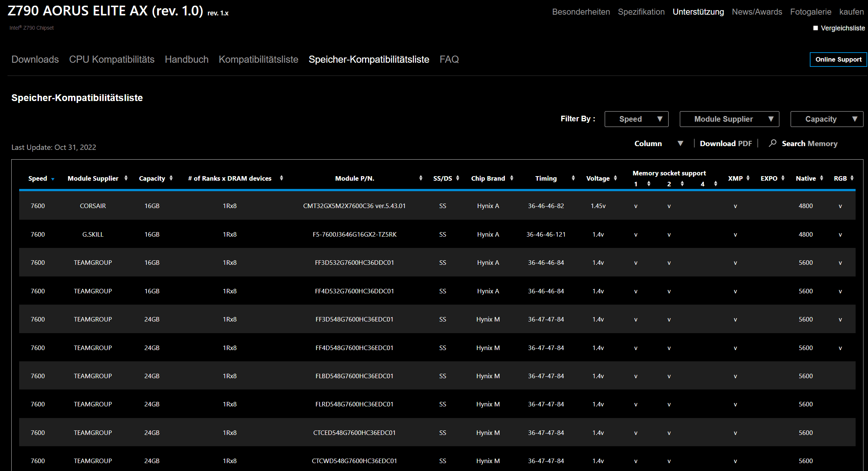Sort by Capacity arrows
The height and width of the screenshot is (471, 868).
[x=171, y=178]
